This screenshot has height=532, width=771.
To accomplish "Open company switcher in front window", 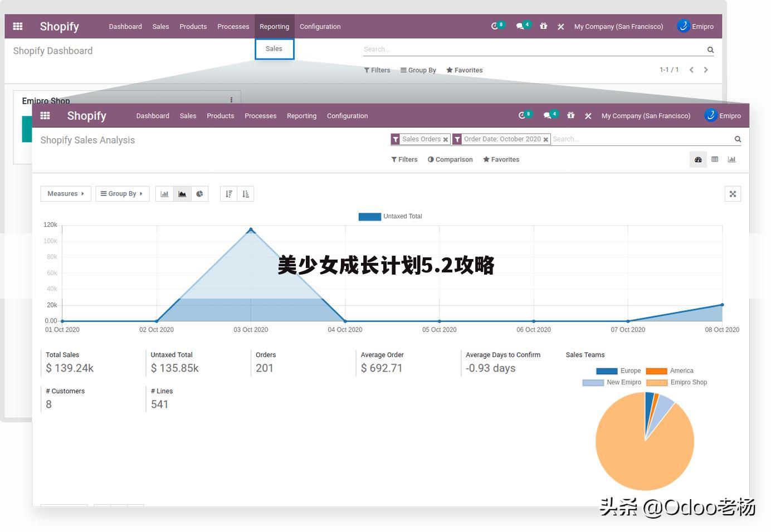I will coord(646,116).
